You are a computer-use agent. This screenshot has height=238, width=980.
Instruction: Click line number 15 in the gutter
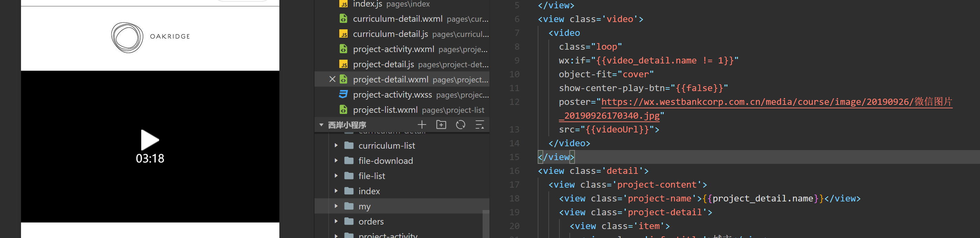(x=514, y=157)
